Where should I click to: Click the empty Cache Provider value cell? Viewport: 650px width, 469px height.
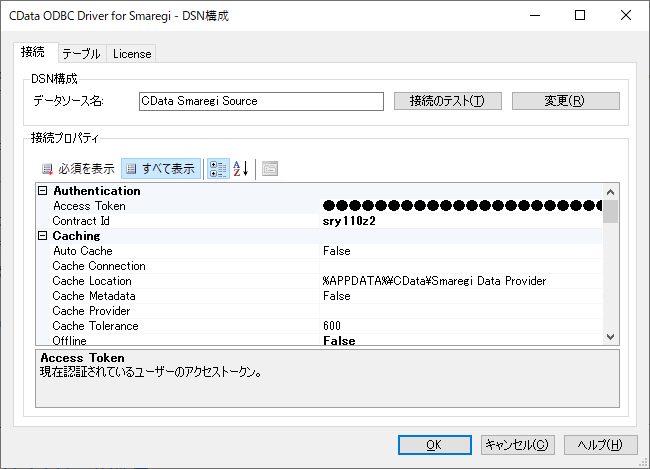click(461, 311)
